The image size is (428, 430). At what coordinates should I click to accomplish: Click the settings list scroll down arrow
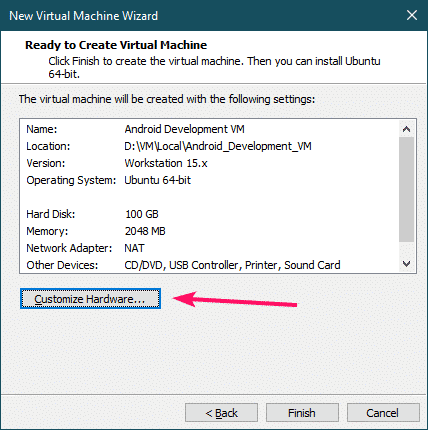click(x=406, y=264)
